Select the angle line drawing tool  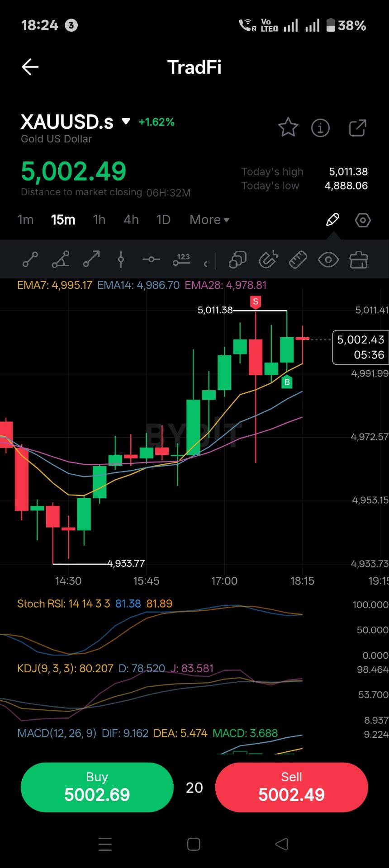(x=61, y=260)
